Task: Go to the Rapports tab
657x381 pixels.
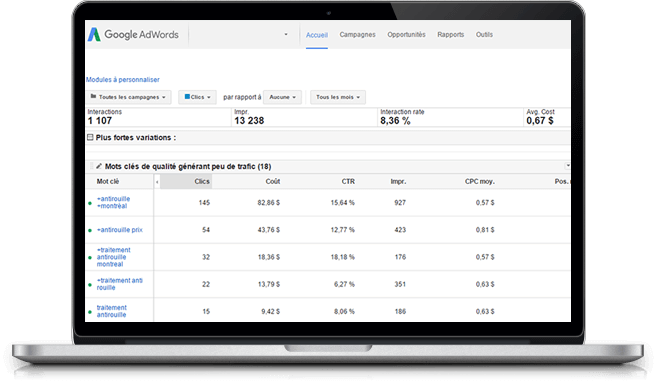Action: pos(450,35)
